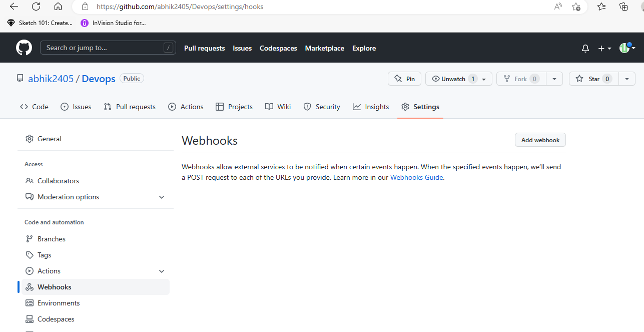View notifications bell
The height and width of the screenshot is (332, 644).
click(x=585, y=49)
